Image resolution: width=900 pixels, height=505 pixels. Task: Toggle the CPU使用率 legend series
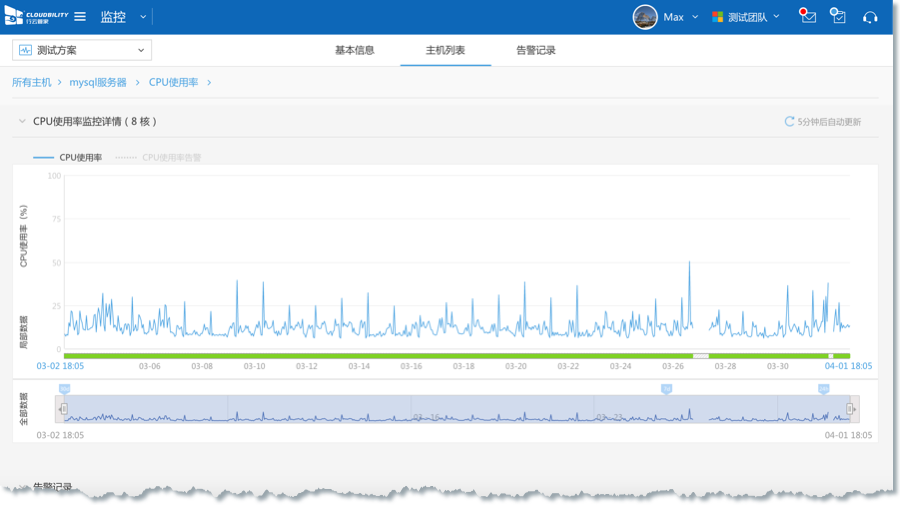68,157
